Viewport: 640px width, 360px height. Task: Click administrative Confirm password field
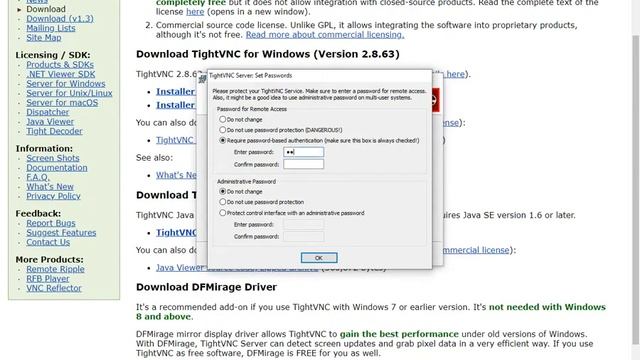click(x=303, y=236)
